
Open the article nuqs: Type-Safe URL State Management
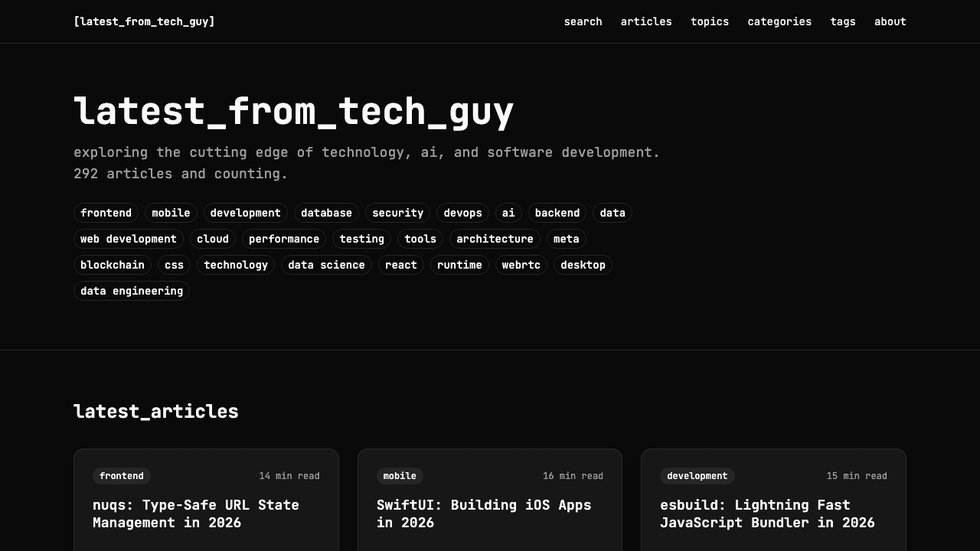pyautogui.click(x=195, y=514)
